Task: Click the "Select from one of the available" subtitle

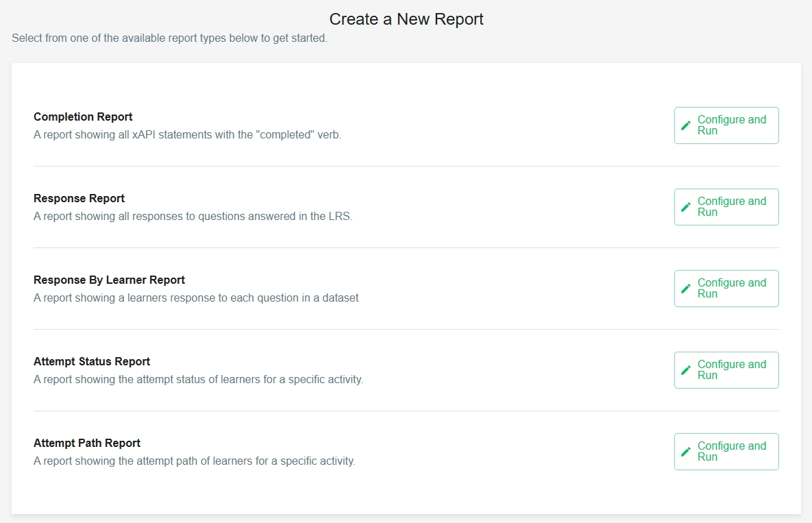Action: tap(169, 38)
